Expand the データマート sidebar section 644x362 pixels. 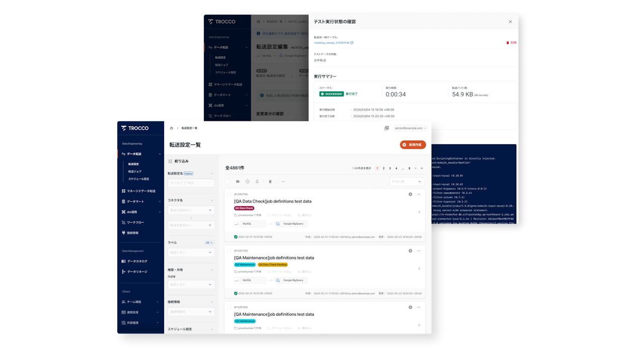pyautogui.click(x=141, y=202)
